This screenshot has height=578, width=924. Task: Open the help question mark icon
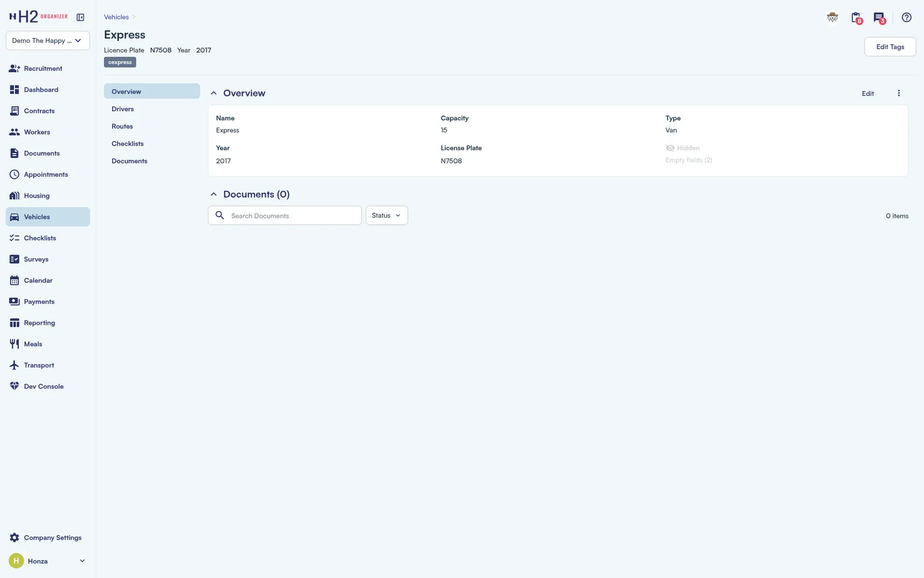pos(907,17)
